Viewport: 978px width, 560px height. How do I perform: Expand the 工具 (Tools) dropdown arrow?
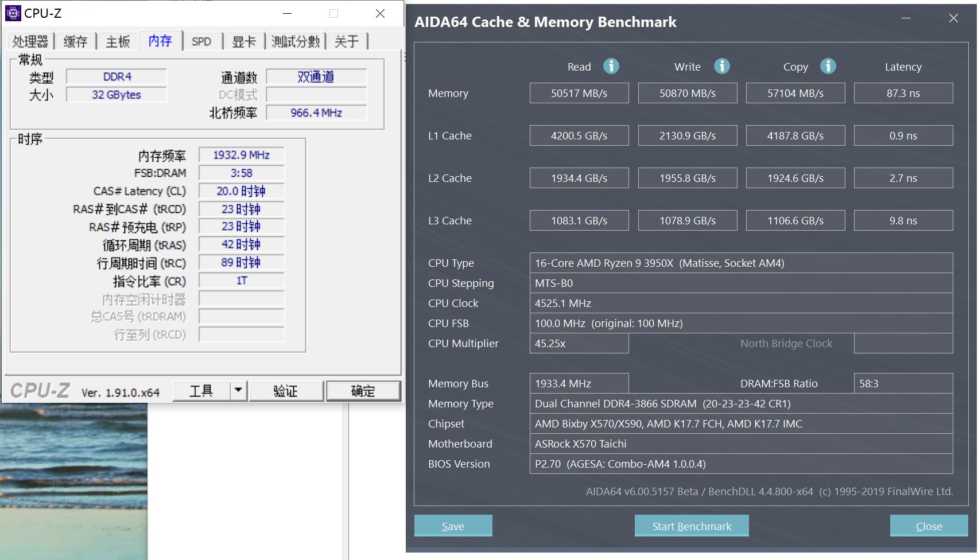point(239,390)
